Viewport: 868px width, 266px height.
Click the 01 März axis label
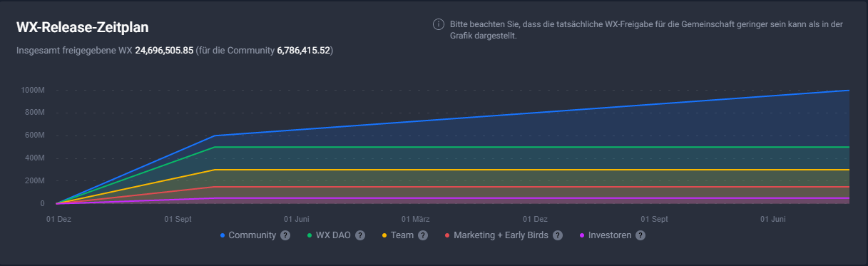[x=415, y=218]
